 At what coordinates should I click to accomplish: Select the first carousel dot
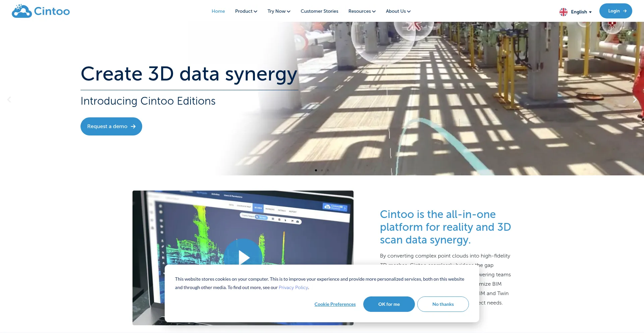pos(316,170)
